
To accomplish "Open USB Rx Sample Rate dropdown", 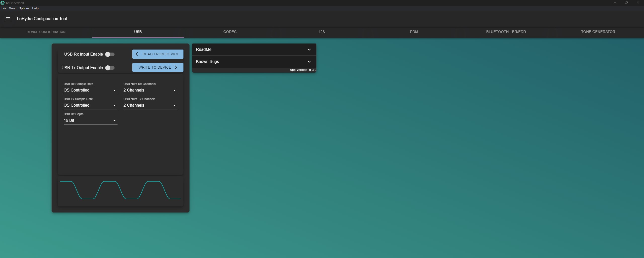I will (x=90, y=90).
